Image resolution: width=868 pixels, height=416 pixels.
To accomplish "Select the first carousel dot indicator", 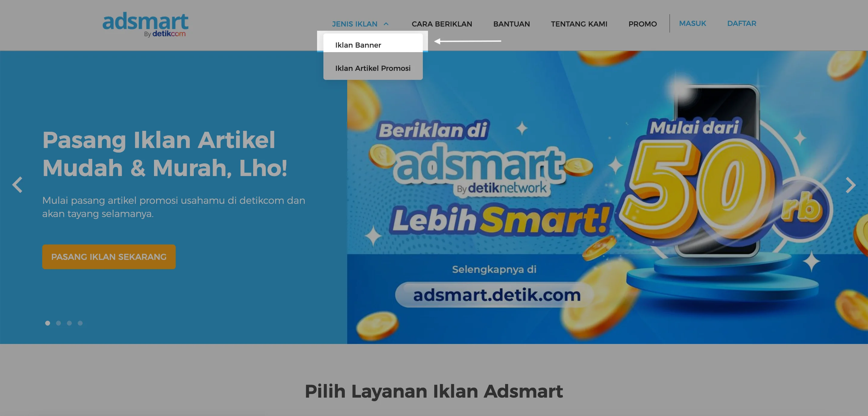I will point(48,323).
